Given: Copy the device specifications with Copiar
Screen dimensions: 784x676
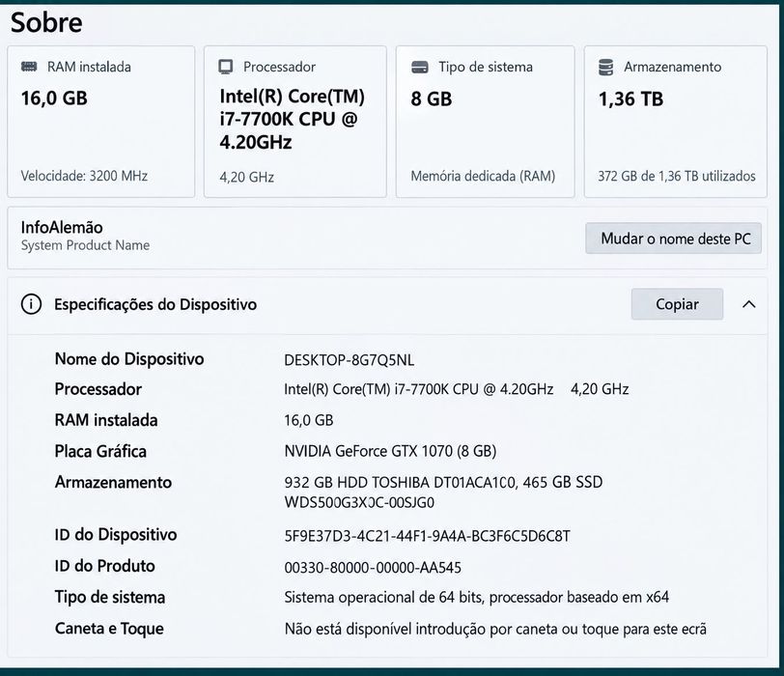Looking at the screenshot, I should (x=677, y=304).
